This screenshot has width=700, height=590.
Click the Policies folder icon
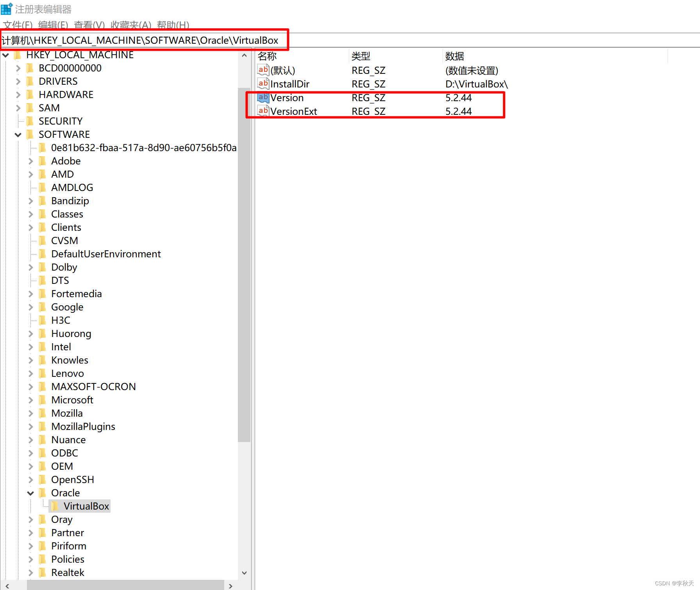(x=43, y=560)
